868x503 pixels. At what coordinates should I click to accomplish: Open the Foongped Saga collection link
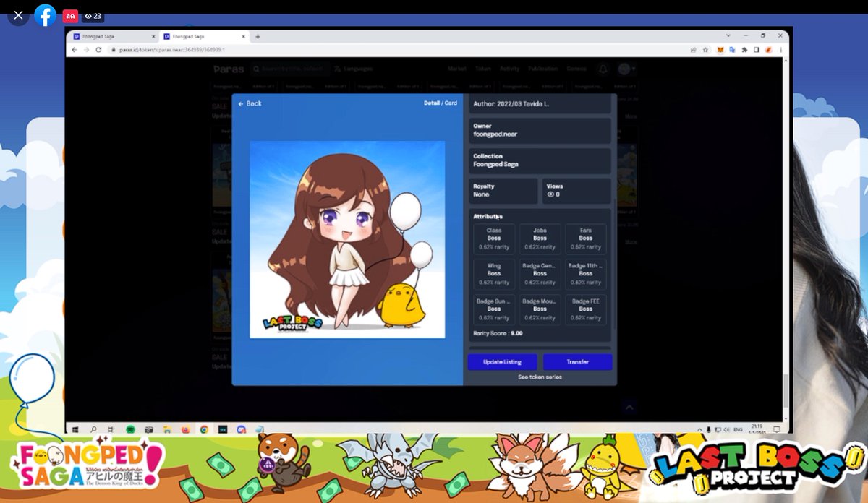(495, 165)
